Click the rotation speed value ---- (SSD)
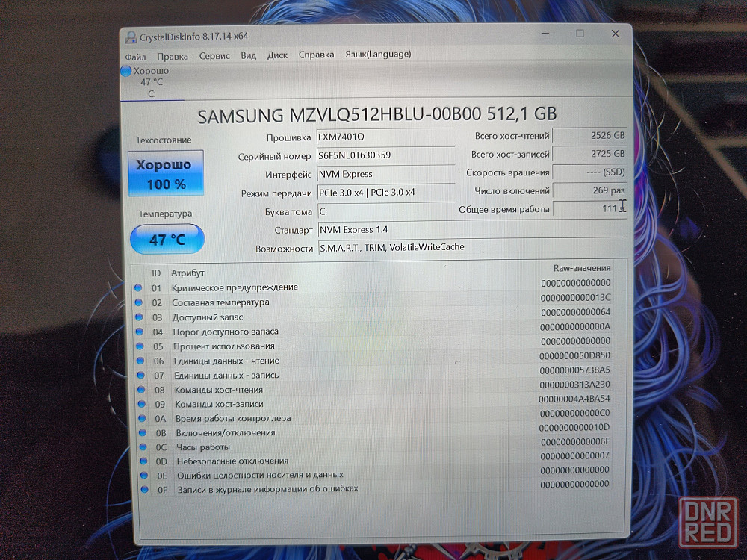 coord(590,172)
